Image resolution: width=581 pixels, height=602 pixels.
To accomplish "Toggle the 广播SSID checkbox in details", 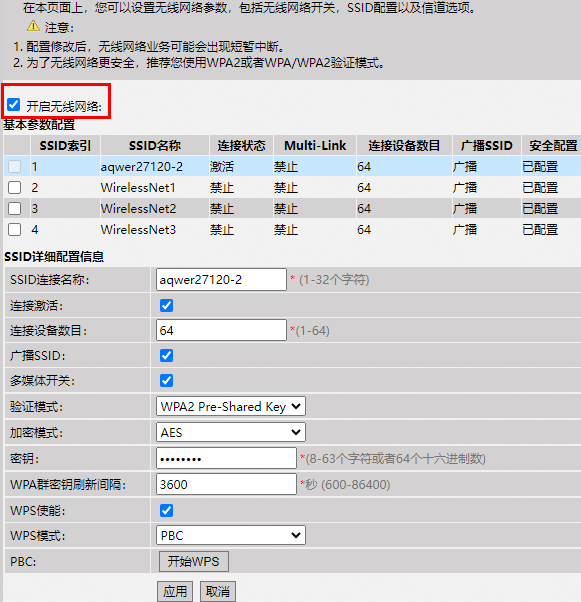I will [167, 356].
